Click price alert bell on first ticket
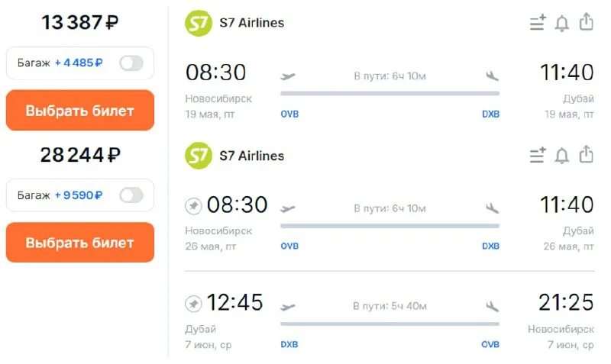611x364 pixels. coord(562,23)
